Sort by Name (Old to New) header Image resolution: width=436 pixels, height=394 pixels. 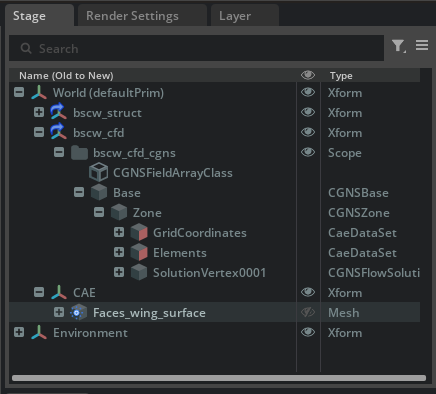pyautogui.click(x=66, y=76)
